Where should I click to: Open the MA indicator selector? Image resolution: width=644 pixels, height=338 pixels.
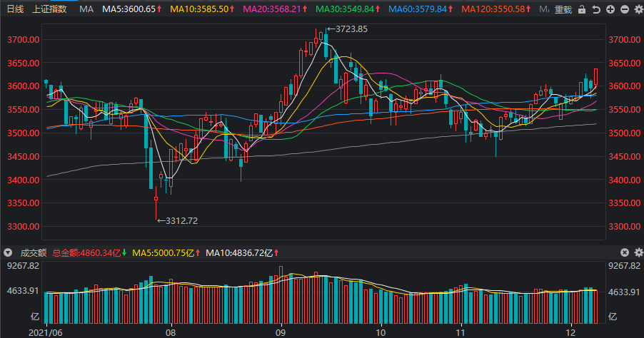click(86, 9)
